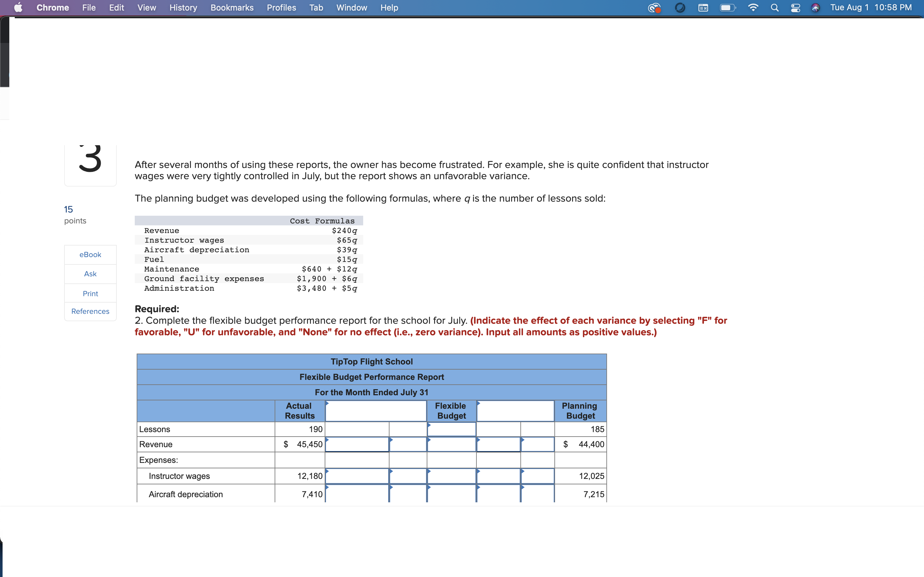Click Flexible Budget lessons input field
Screen dimensions: 924x577
click(x=451, y=429)
